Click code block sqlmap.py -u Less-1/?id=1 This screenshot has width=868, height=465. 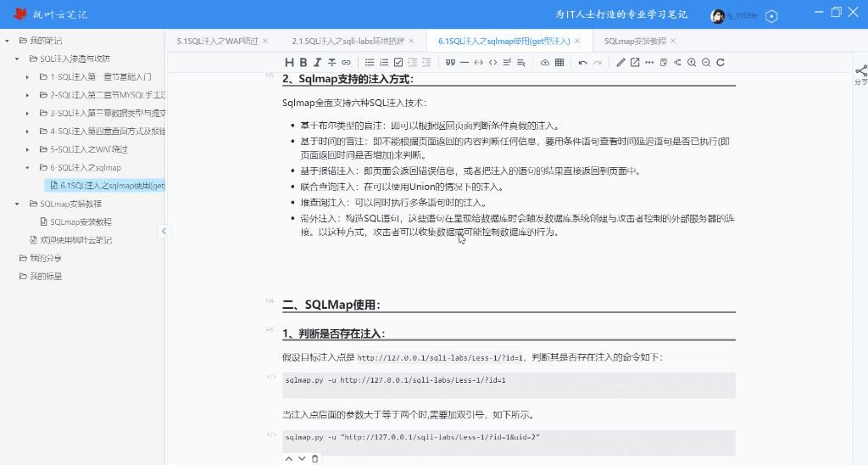click(x=509, y=384)
